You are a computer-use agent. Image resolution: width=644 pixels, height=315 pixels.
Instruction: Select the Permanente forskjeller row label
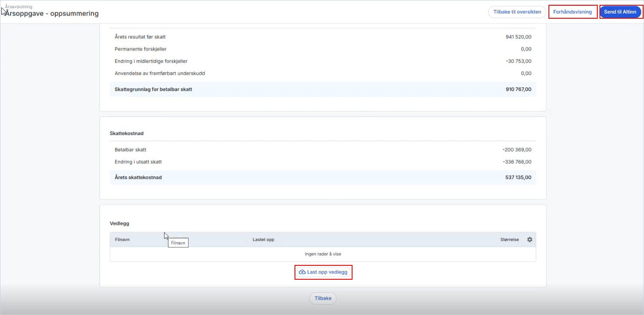140,49
